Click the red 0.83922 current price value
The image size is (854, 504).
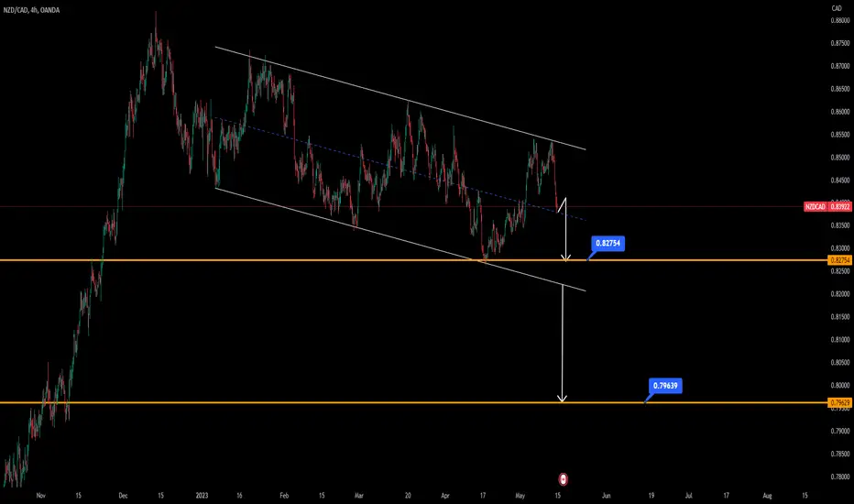tap(840, 207)
